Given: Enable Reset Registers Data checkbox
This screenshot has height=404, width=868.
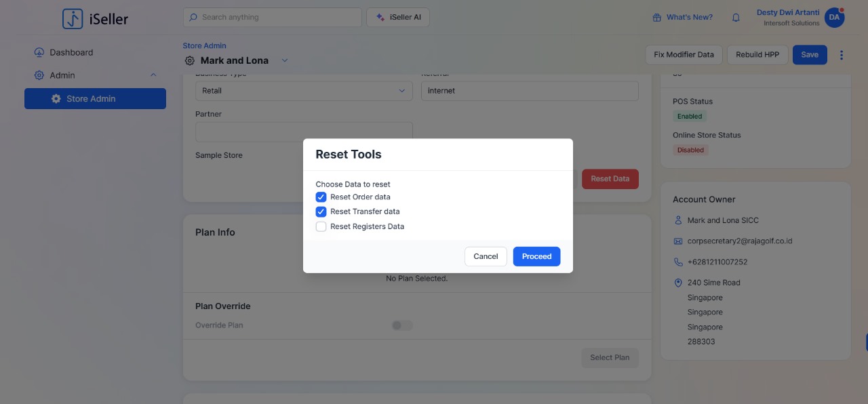Looking at the screenshot, I should coord(321,226).
